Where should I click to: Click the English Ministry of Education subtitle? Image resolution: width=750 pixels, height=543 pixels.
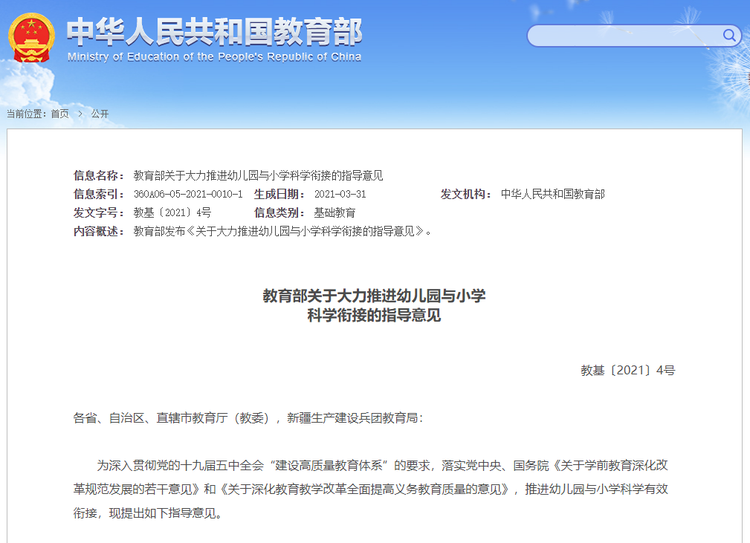click(x=214, y=57)
